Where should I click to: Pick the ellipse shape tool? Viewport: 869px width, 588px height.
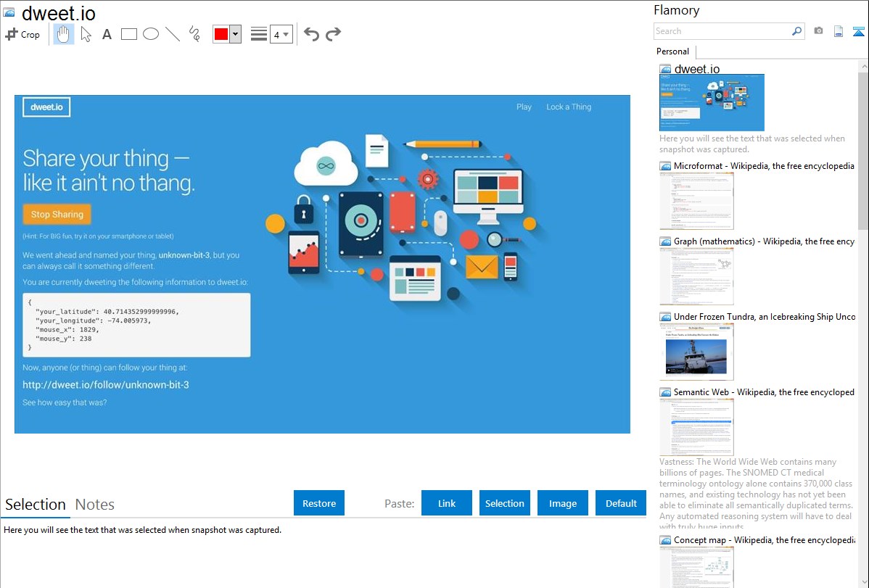151,34
